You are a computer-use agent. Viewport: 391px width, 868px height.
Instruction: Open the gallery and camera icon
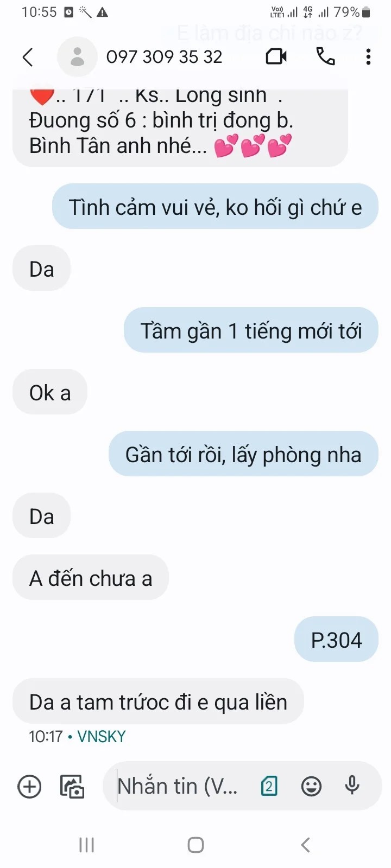pos(72,786)
